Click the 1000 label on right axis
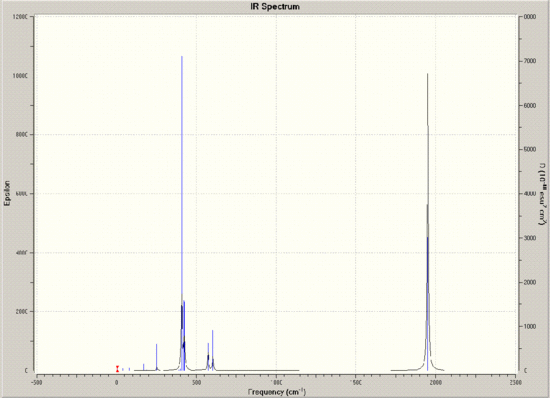The image size is (550, 398). [530, 326]
